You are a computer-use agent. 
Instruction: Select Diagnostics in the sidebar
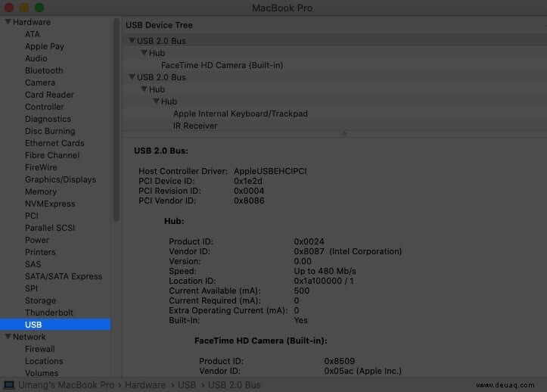48,119
